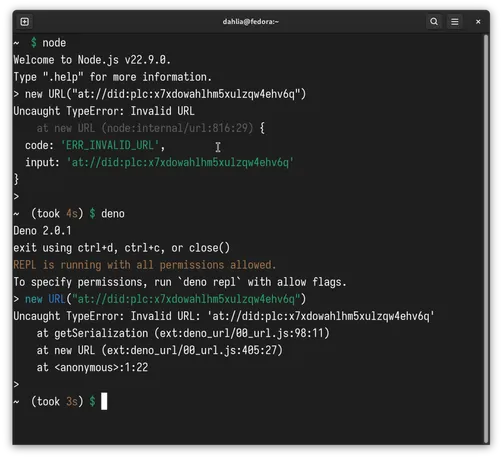Click 'Uncaught TypeError: Invalid URL' in Node output
The width and height of the screenshot is (502, 459).
104,111
